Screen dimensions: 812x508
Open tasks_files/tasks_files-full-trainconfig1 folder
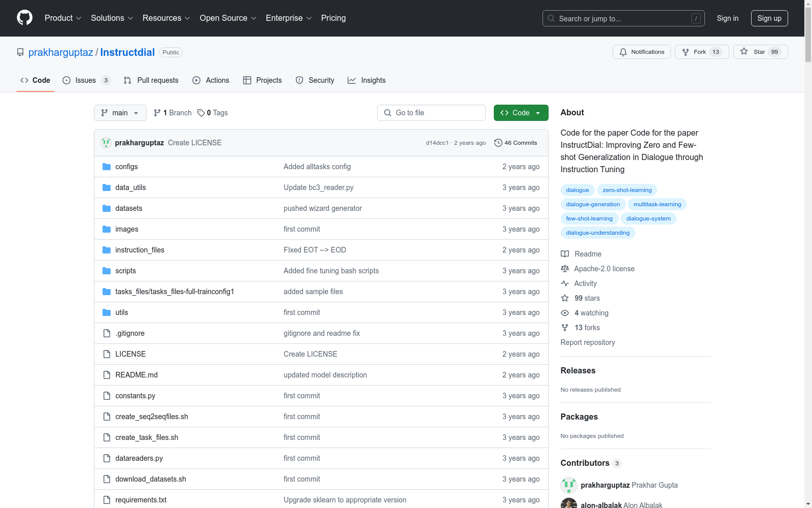coord(175,292)
